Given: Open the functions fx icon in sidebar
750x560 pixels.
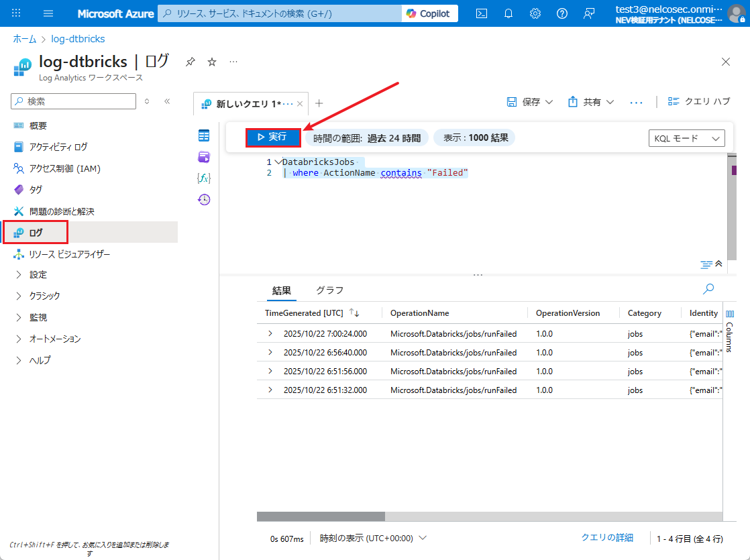Looking at the screenshot, I should click(x=204, y=178).
